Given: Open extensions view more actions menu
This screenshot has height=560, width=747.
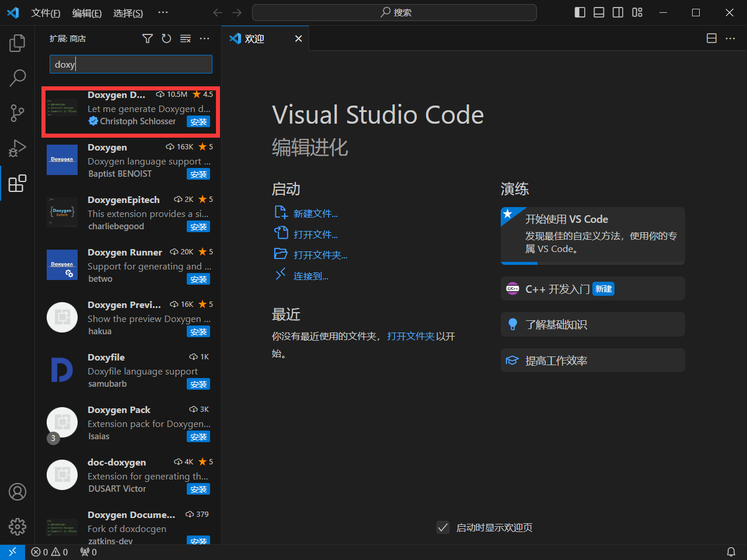Looking at the screenshot, I should point(204,38).
